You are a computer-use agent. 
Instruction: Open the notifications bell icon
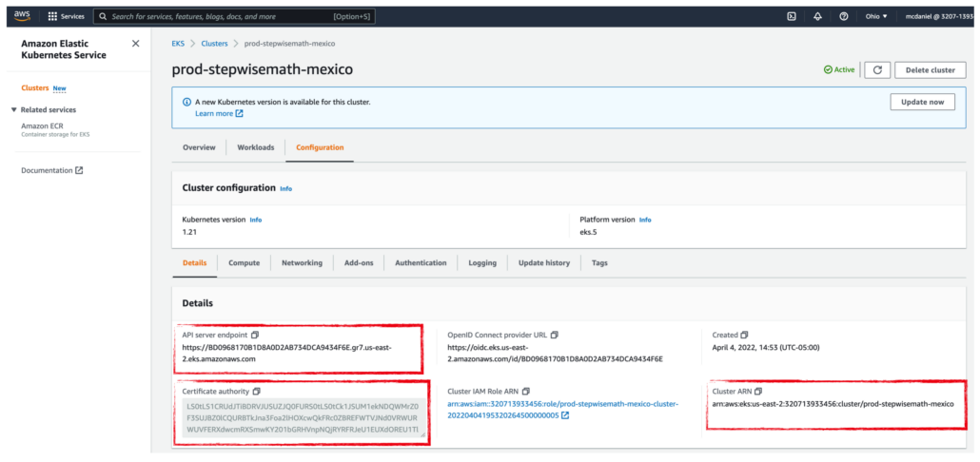pyautogui.click(x=817, y=16)
